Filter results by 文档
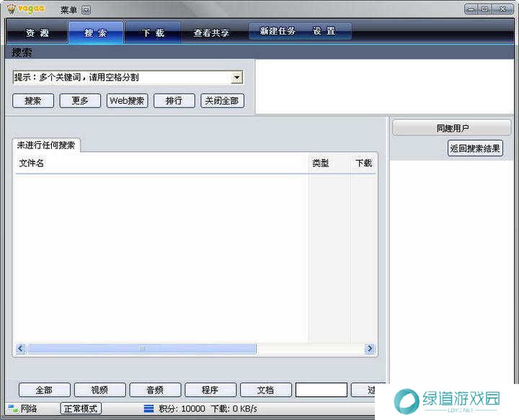This screenshot has height=420, width=519. (266, 390)
